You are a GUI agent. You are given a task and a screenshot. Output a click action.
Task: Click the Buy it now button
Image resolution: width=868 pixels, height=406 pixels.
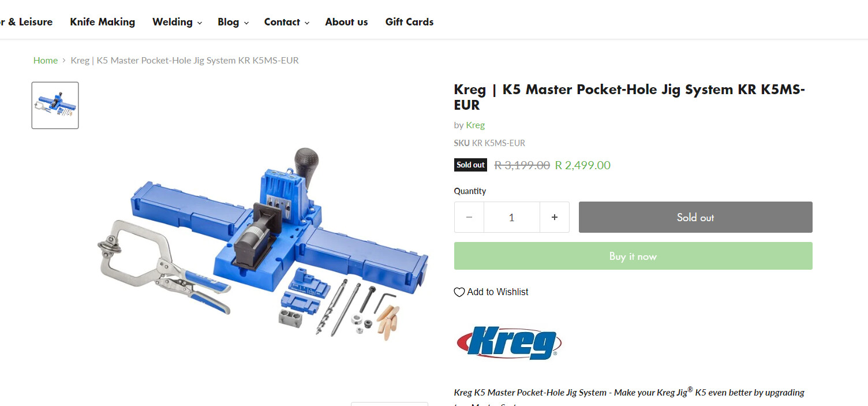633,256
